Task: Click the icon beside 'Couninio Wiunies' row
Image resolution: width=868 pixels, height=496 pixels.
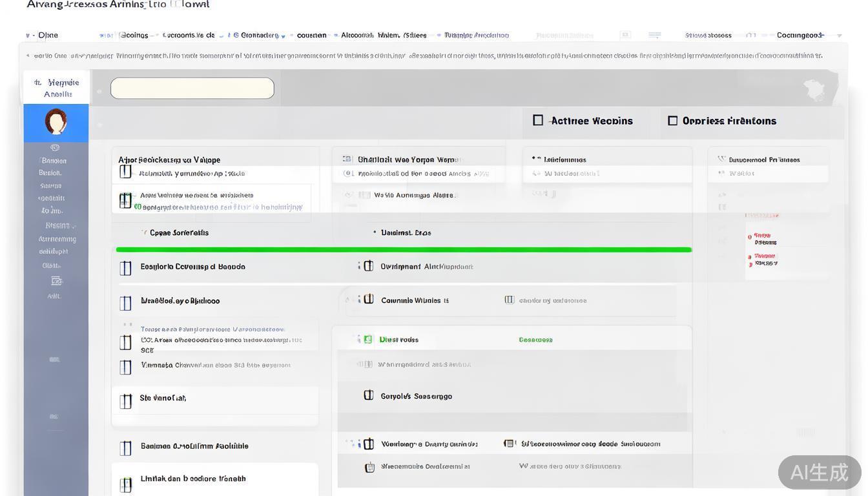Action: (x=369, y=300)
